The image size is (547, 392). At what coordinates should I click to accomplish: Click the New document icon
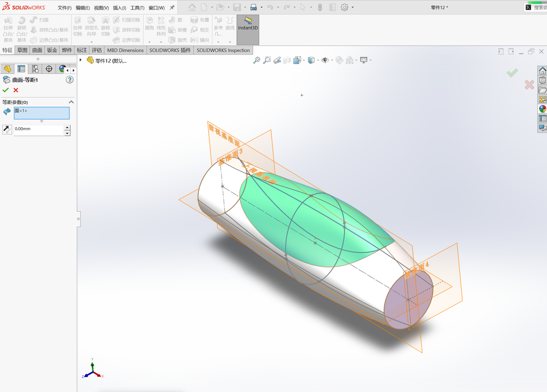tap(205, 7)
